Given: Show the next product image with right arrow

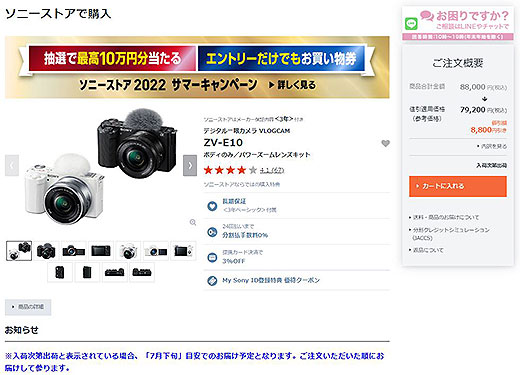Looking at the screenshot, I should [x=190, y=165].
